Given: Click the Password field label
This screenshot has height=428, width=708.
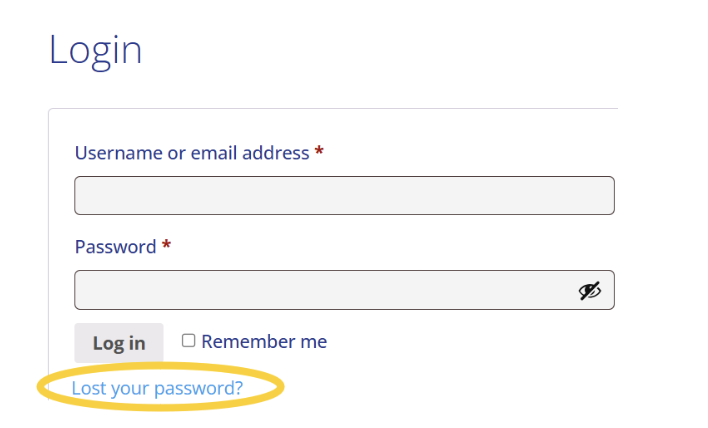Looking at the screenshot, I should [x=115, y=247].
